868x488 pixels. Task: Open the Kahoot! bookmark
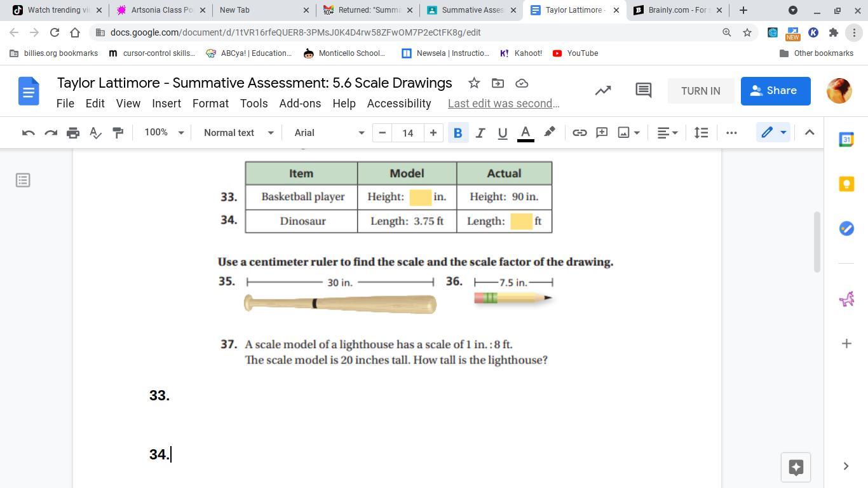(x=521, y=53)
